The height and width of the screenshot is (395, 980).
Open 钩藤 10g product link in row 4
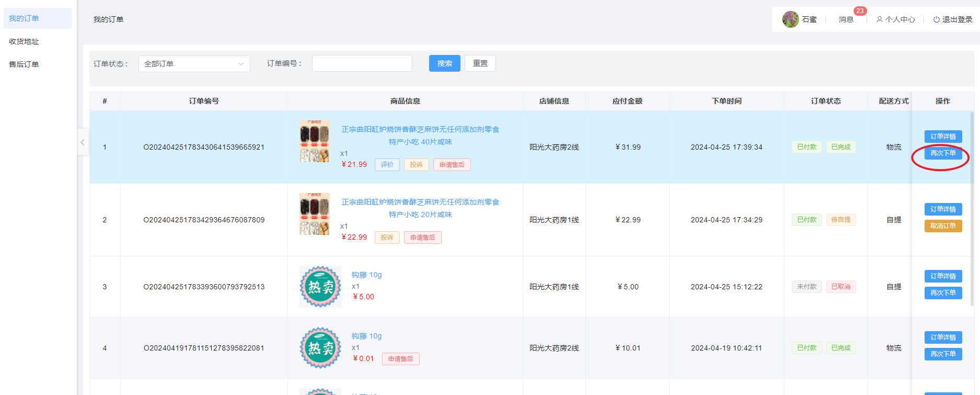[366, 336]
